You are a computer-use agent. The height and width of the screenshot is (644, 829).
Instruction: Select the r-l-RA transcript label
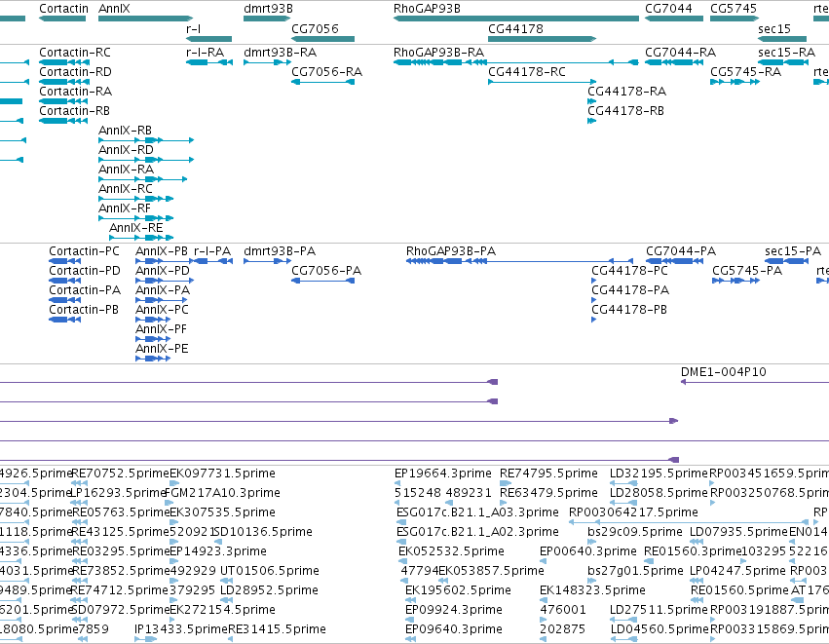(206, 53)
